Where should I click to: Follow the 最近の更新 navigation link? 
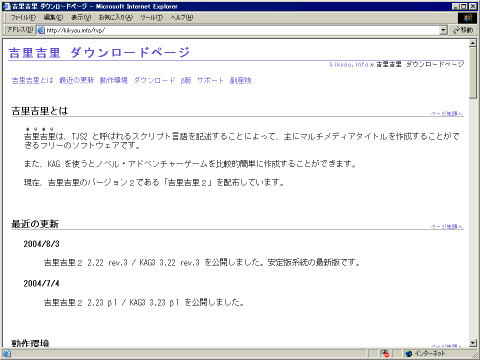pos(76,80)
